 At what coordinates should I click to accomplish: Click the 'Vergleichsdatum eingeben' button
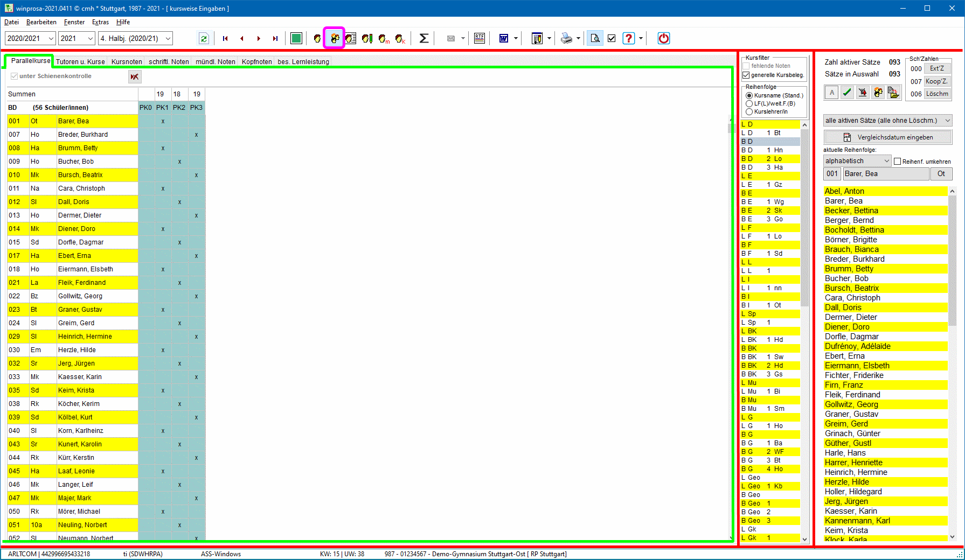[x=887, y=137]
